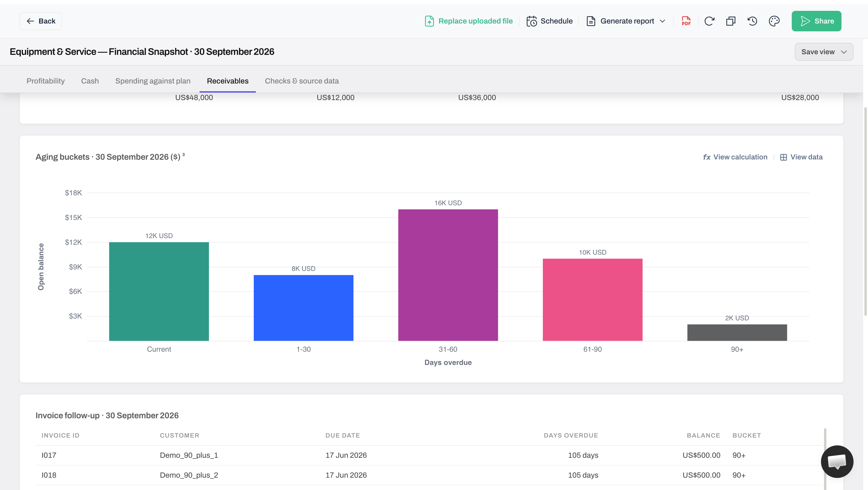Click the Schedule calendar icon
Screen dimensions: 868x490
(x=531, y=21)
